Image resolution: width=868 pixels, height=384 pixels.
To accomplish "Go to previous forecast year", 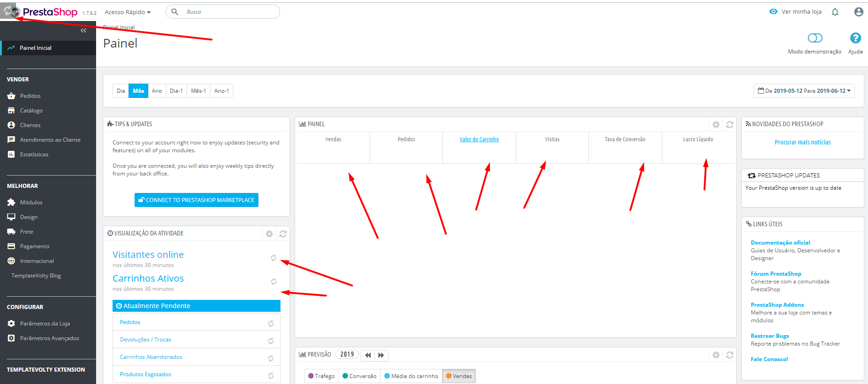I will pos(368,355).
